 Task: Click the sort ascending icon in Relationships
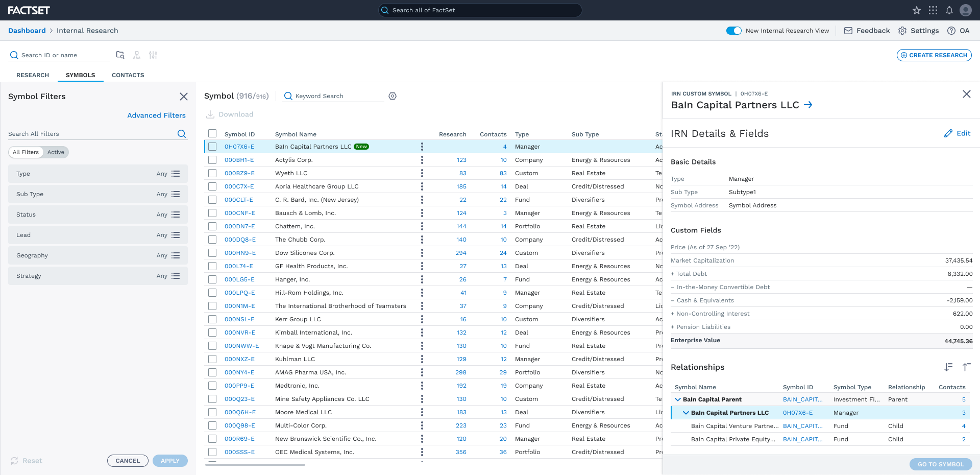pos(966,367)
